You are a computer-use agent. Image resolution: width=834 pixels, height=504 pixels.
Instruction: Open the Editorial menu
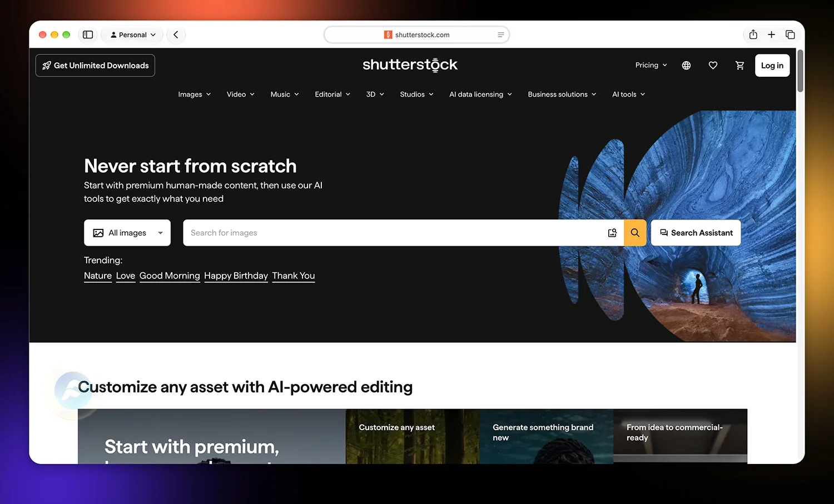pos(332,94)
